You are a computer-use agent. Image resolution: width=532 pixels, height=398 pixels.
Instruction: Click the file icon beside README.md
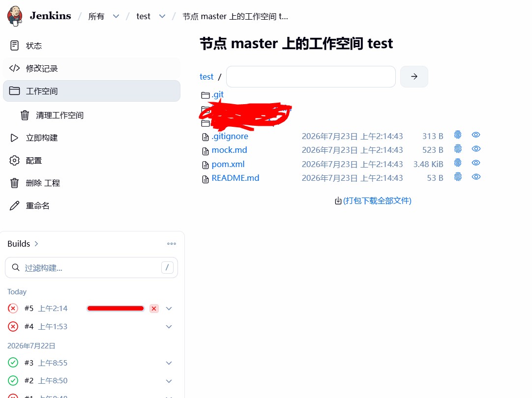205,179
